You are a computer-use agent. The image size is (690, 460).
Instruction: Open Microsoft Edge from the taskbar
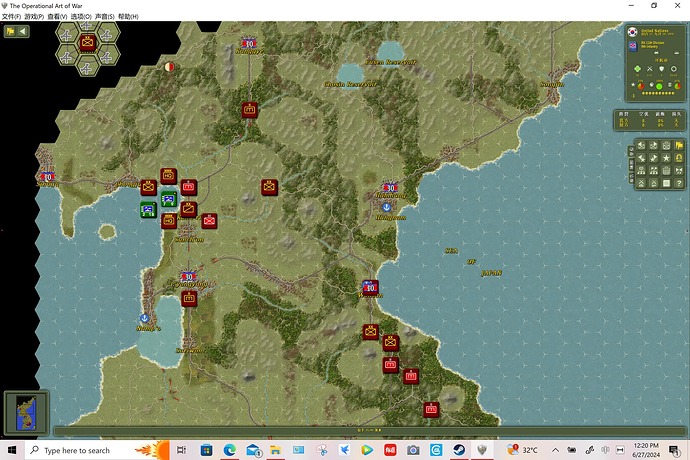click(x=229, y=450)
